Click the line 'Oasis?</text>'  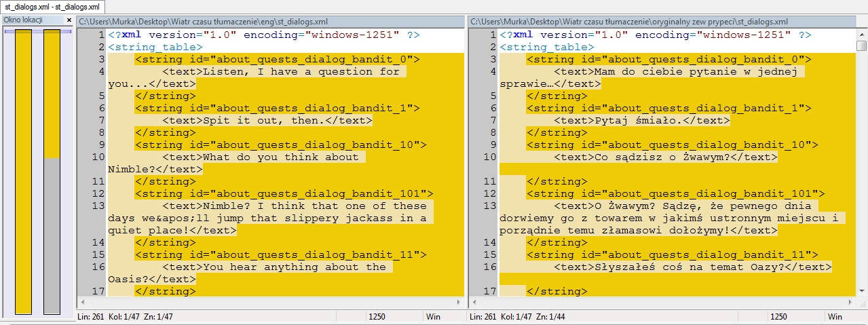[152, 279]
